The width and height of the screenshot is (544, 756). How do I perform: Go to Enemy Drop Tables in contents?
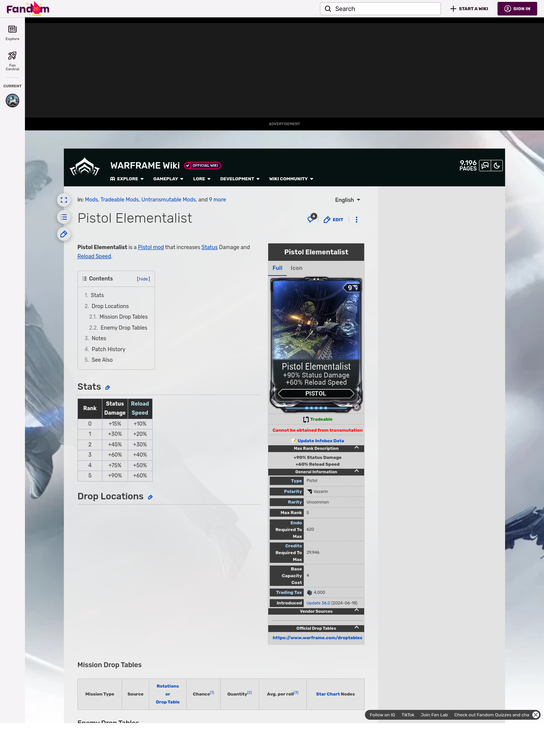point(124,328)
